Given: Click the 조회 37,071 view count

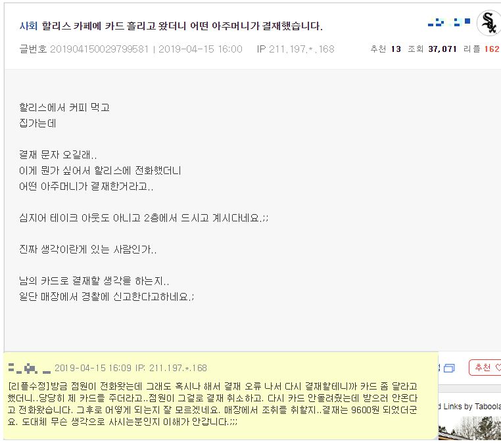Looking at the screenshot, I should pos(433,49).
